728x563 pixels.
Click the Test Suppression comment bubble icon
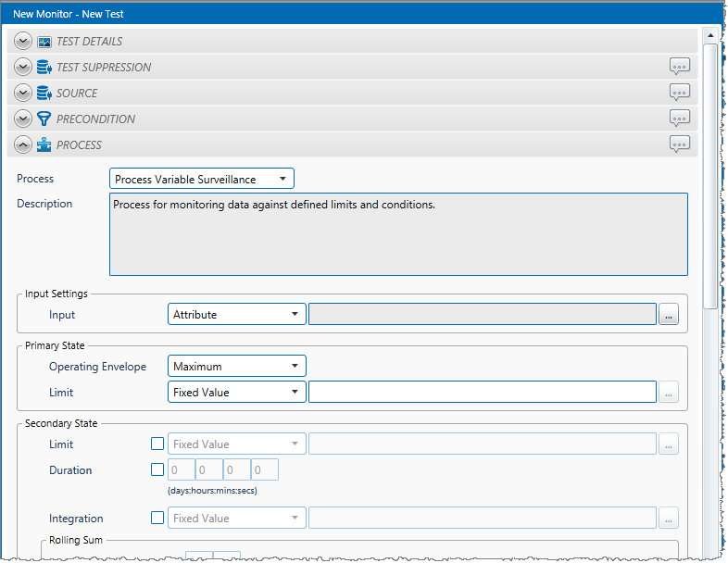coord(680,67)
